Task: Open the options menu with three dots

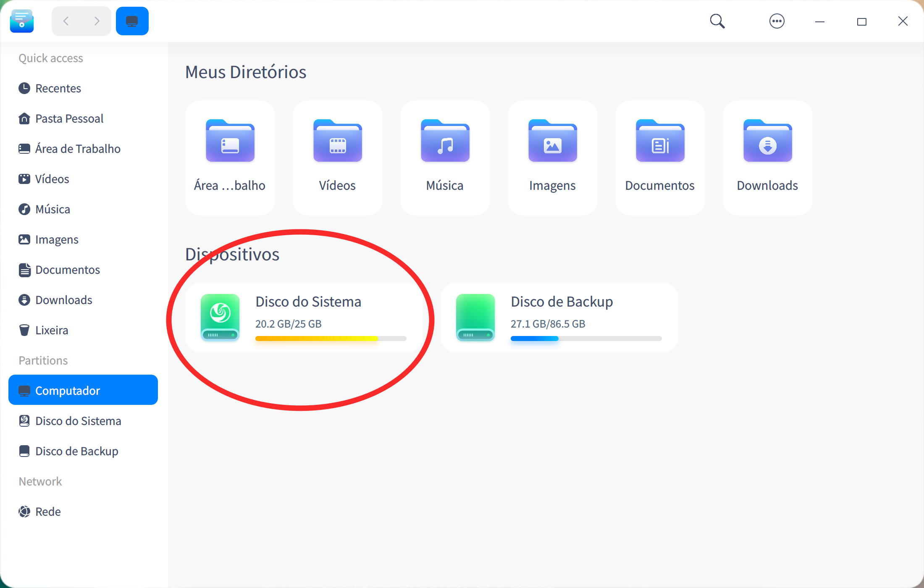Action: pyautogui.click(x=777, y=21)
